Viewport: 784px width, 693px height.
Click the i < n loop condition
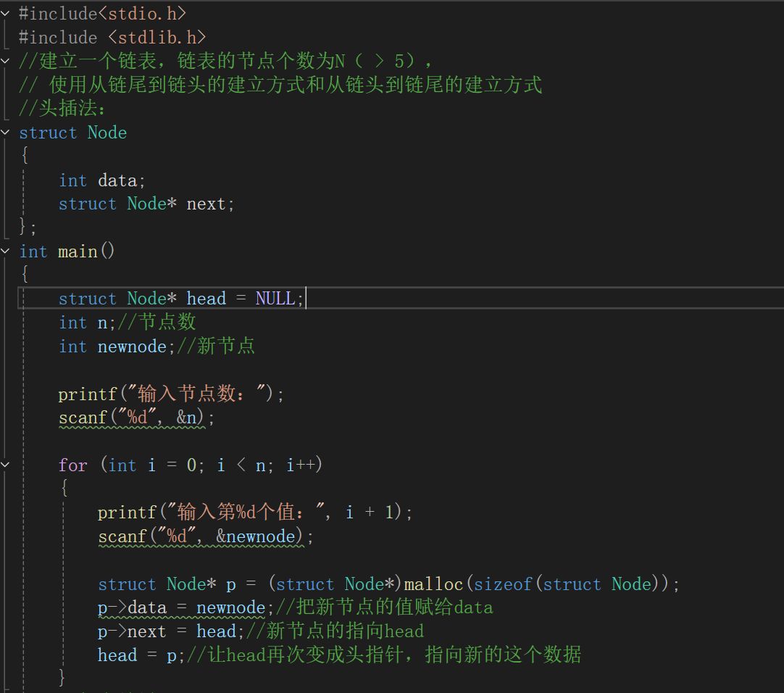[x=241, y=465]
